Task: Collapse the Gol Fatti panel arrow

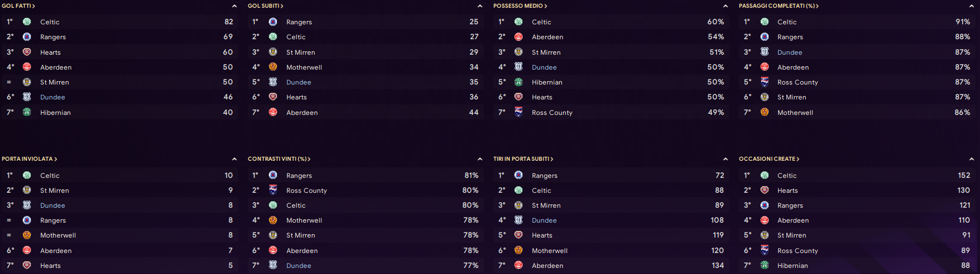Action: point(234,6)
